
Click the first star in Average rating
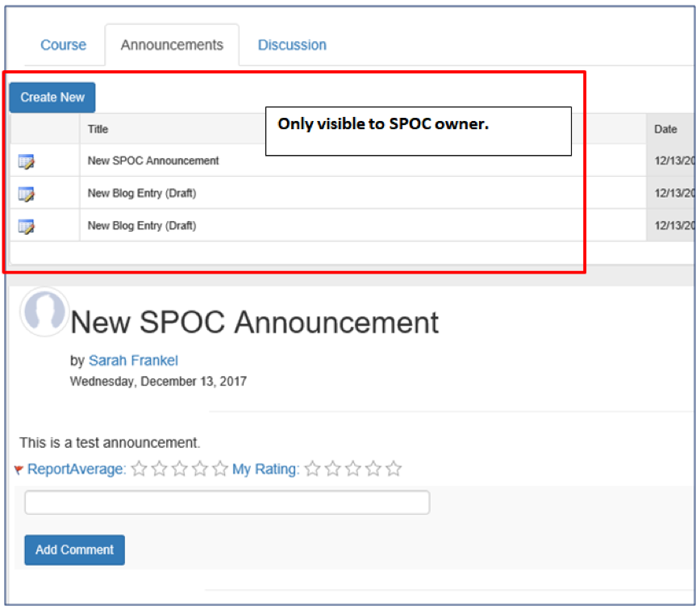tap(140, 469)
